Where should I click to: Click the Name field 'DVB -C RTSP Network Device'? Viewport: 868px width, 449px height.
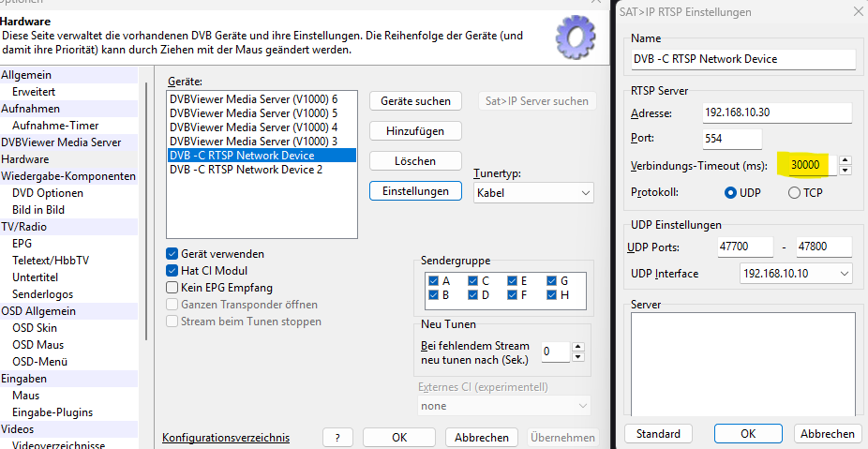click(x=743, y=59)
